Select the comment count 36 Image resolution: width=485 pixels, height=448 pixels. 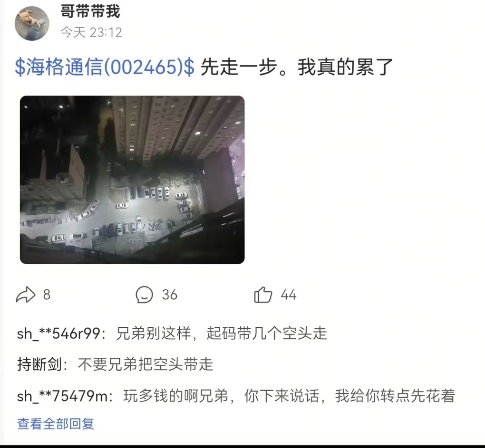coord(169,295)
